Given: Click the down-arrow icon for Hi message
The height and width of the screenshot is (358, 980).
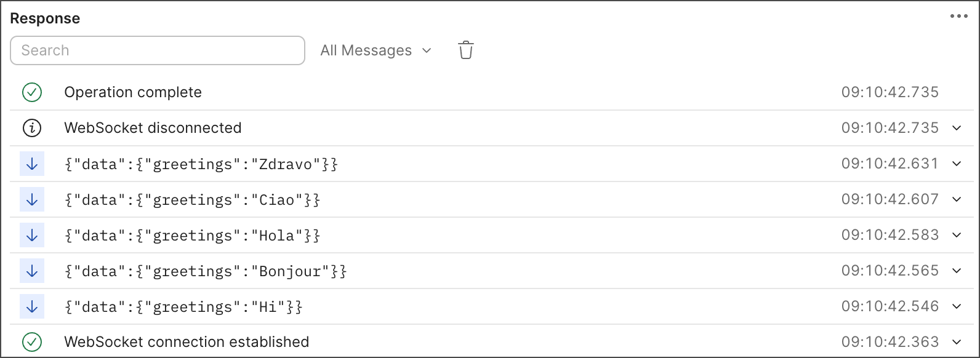Looking at the screenshot, I should [32, 307].
